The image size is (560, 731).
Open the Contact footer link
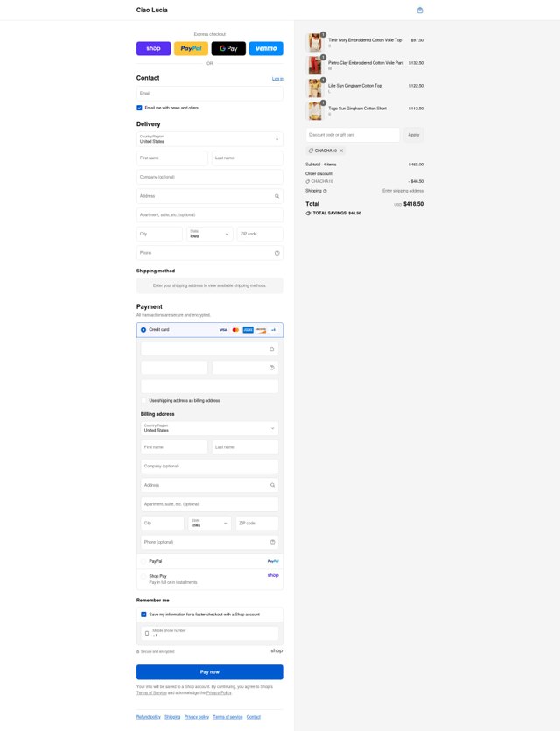[254, 717]
